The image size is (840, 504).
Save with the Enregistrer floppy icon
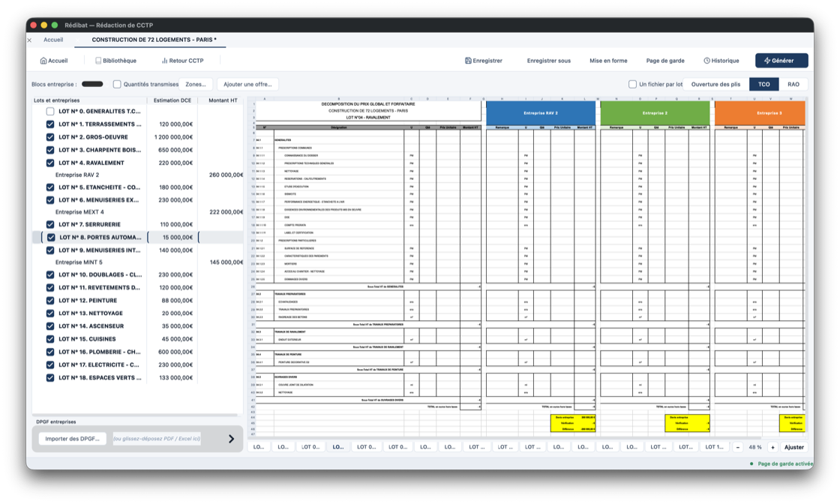click(x=468, y=61)
